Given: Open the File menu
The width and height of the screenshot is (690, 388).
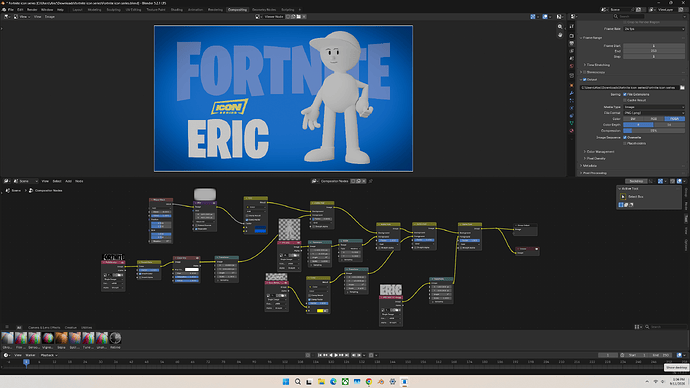Looking at the screenshot, I should [x=11, y=10].
